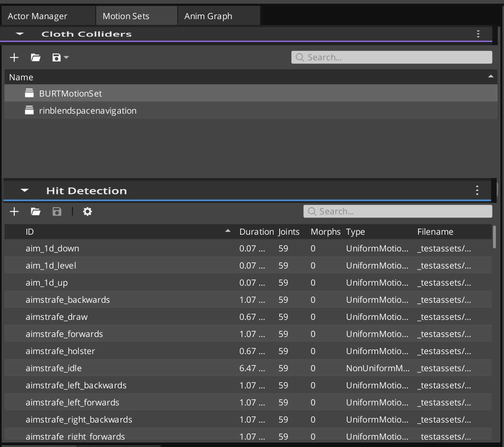Open the Hit Detection panel options menu
Screen dimensions: 504x447
click(477, 189)
